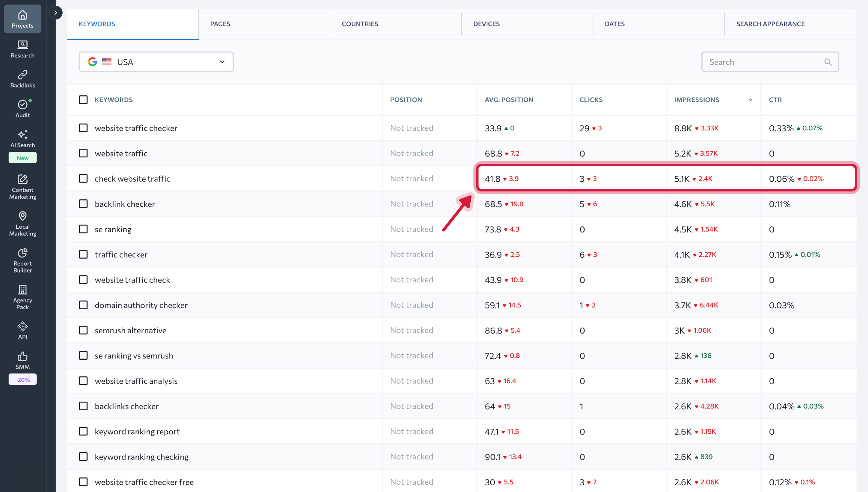This screenshot has width=868, height=492.
Task: Open the Local Marketing section
Action: click(22, 223)
